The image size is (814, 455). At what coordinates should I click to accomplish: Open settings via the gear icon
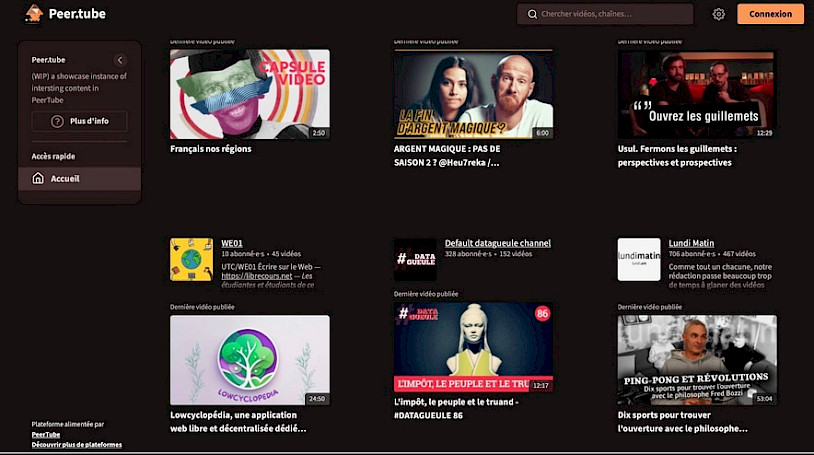tap(718, 14)
